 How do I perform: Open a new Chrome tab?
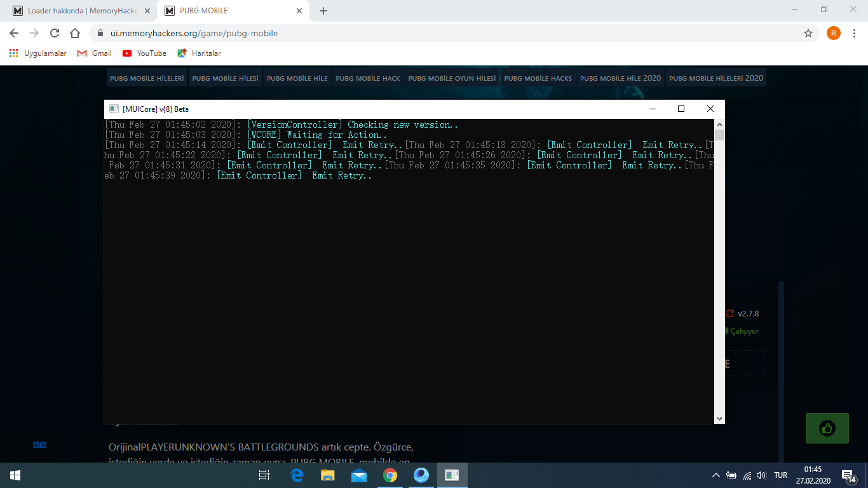(x=323, y=11)
